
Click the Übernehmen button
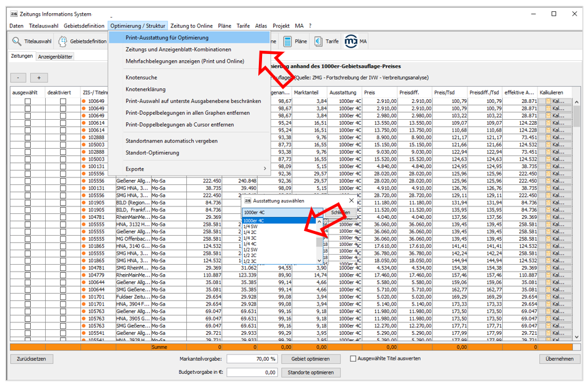click(559, 359)
